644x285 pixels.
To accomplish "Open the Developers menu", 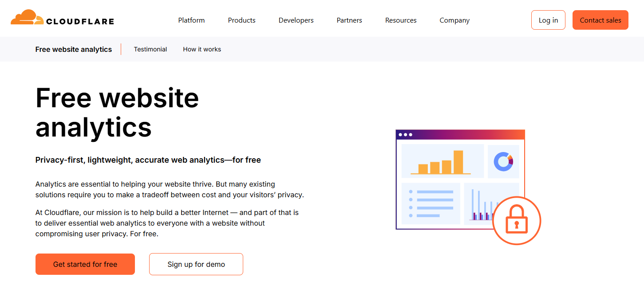I will coord(296,20).
